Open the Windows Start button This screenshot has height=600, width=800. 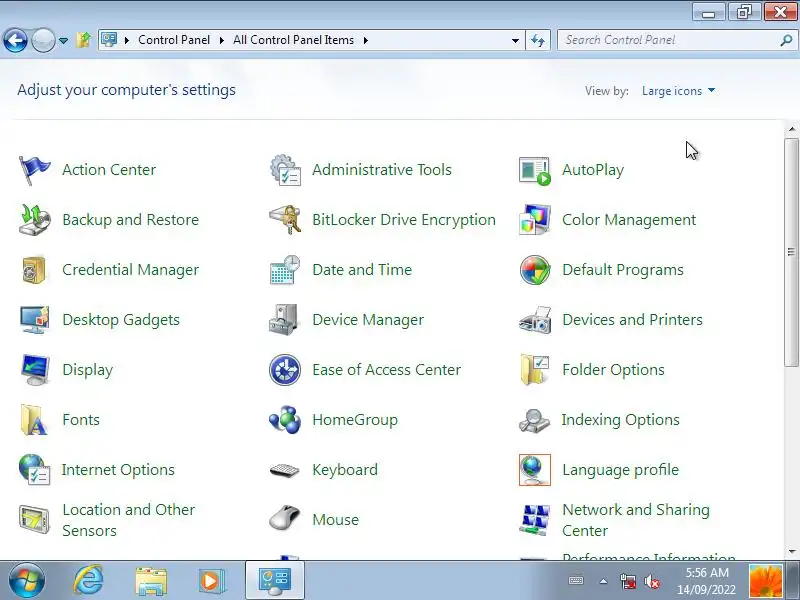pyautogui.click(x=26, y=581)
